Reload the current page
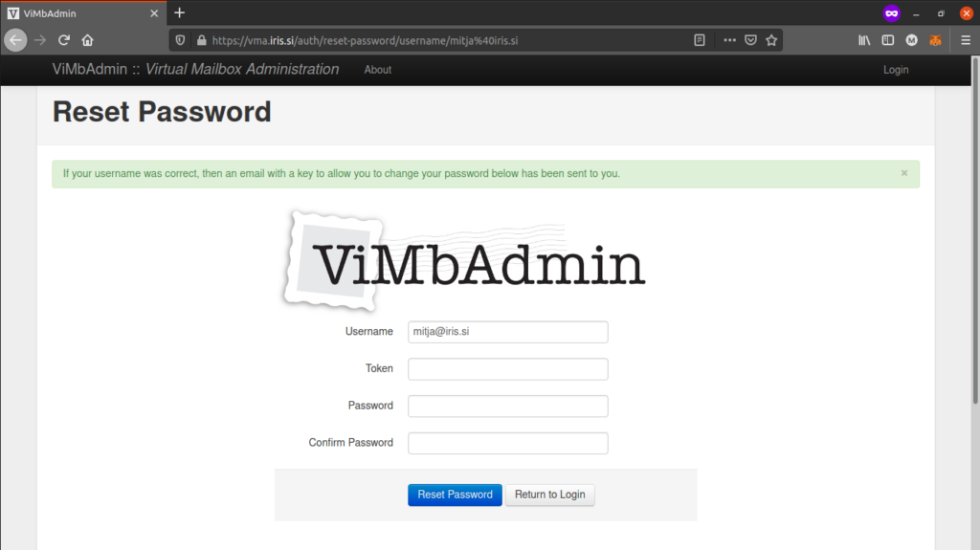The image size is (980, 550). (64, 40)
